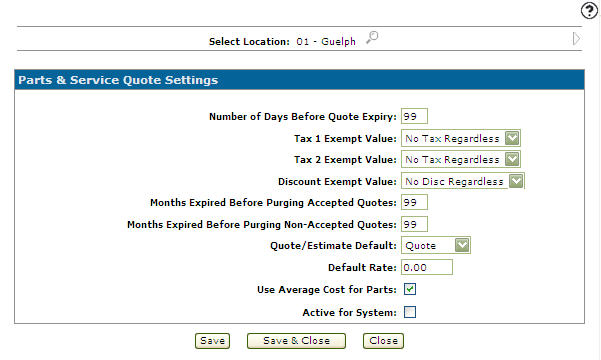Toggle Use Average Cost for Parts checkbox

[x=410, y=289]
